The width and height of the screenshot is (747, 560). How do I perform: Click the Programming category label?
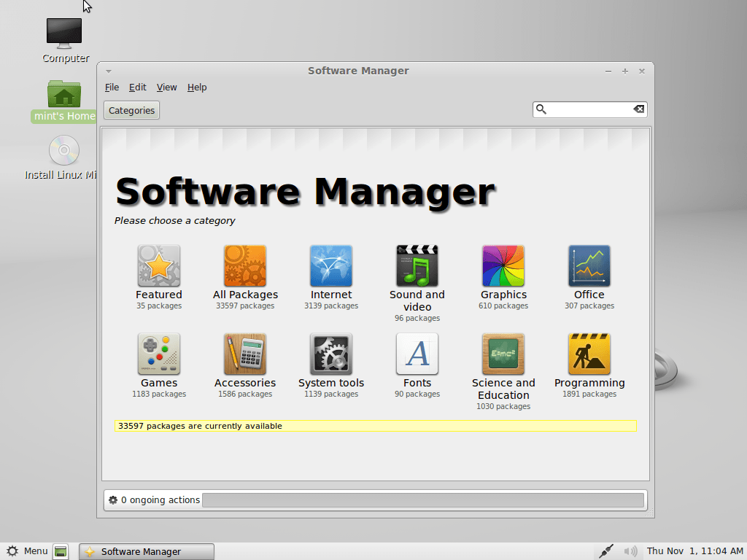point(589,383)
